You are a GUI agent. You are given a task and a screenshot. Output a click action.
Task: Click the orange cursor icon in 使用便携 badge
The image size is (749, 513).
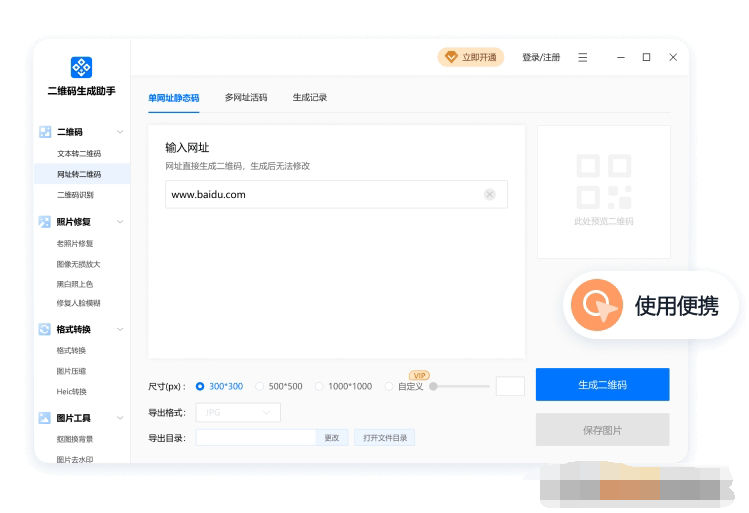click(597, 305)
